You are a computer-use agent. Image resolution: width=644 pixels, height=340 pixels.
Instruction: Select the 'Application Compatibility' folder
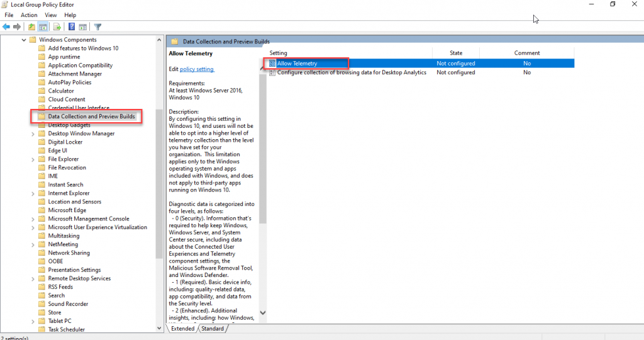[80, 65]
